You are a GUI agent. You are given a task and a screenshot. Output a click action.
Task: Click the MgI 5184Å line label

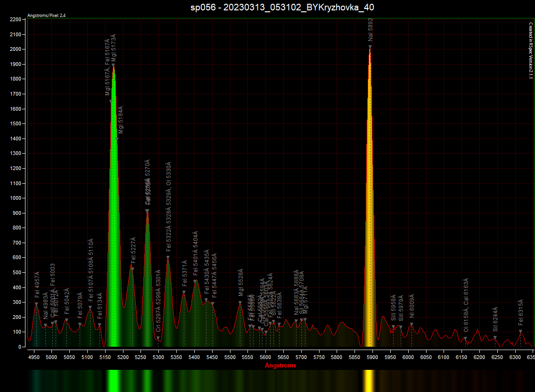click(x=121, y=120)
